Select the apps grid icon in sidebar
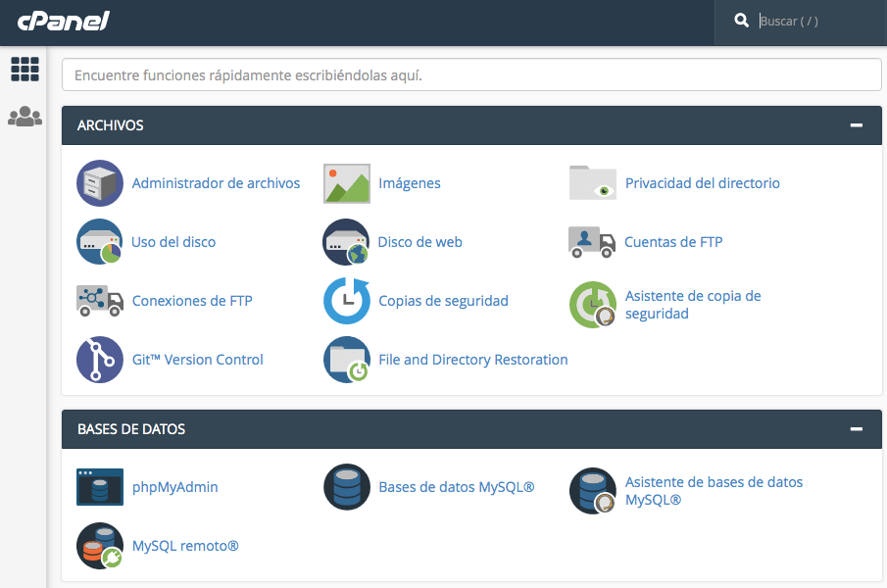This screenshot has width=887, height=588. click(25, 69)
